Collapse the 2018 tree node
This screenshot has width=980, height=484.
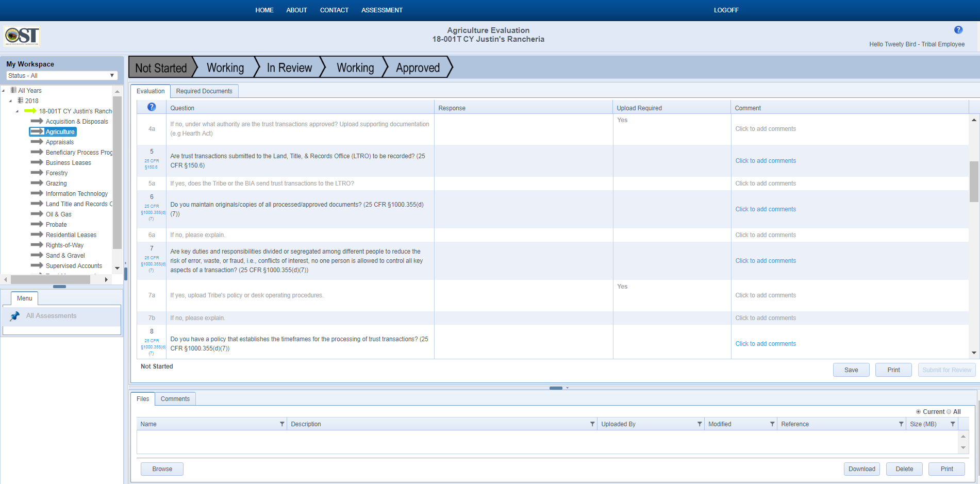[10, 101]
